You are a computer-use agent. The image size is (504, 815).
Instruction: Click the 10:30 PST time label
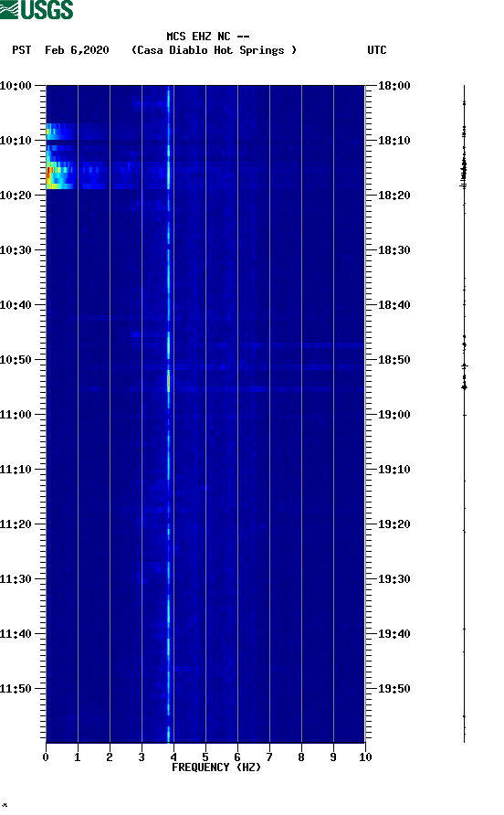click(16, 250)
